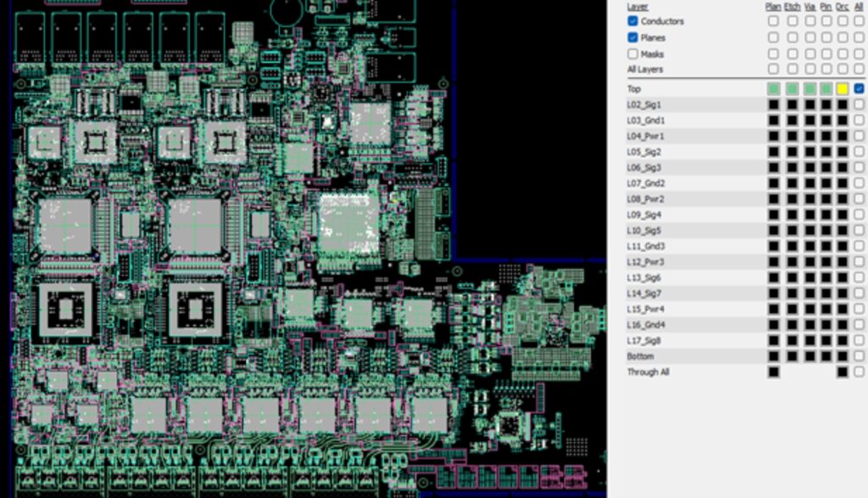Click the Drc column header
Screen dimensions: 868x498
tap(843, 7)
